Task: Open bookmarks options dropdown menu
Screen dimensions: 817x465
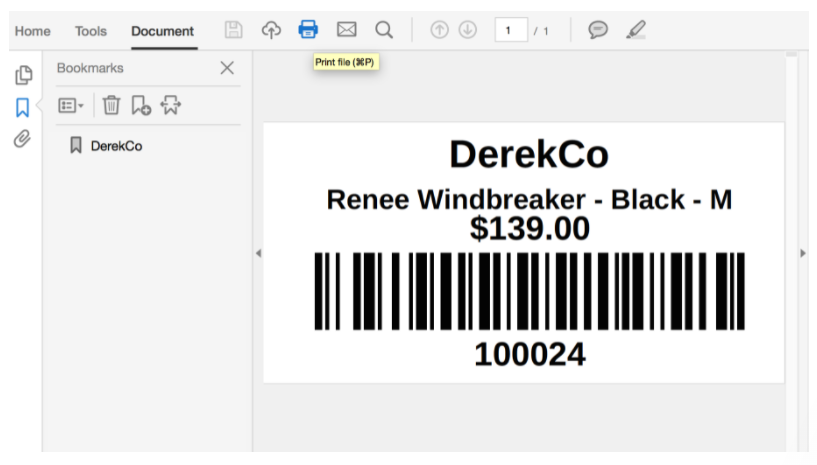Action: pos(71,105)
